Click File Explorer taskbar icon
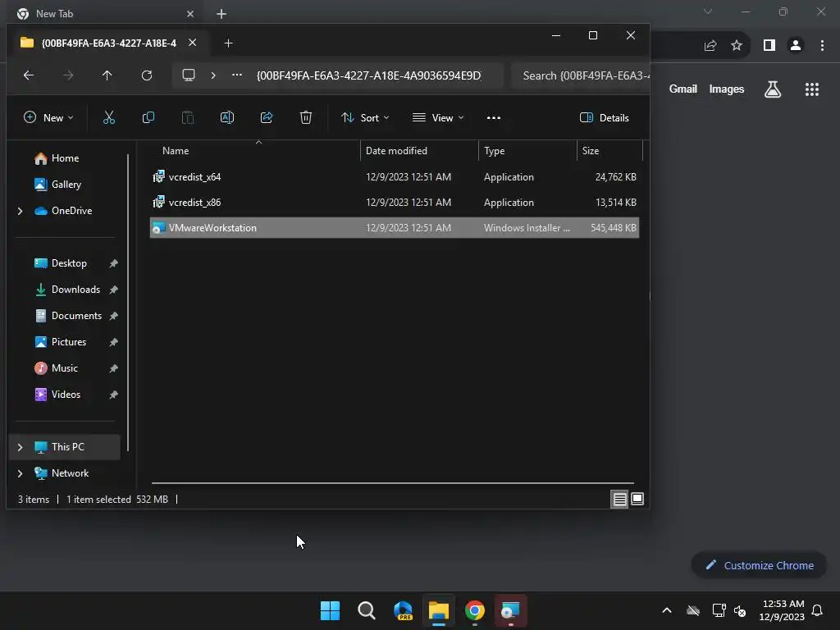The height and width of the screenshot is (630, 840). point(438,610)
